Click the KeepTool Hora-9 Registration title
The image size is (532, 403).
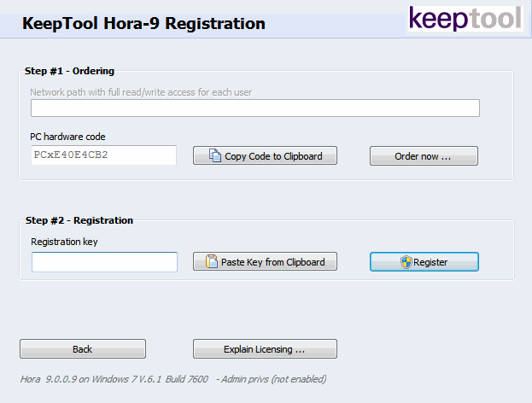(x=143, y=24)
